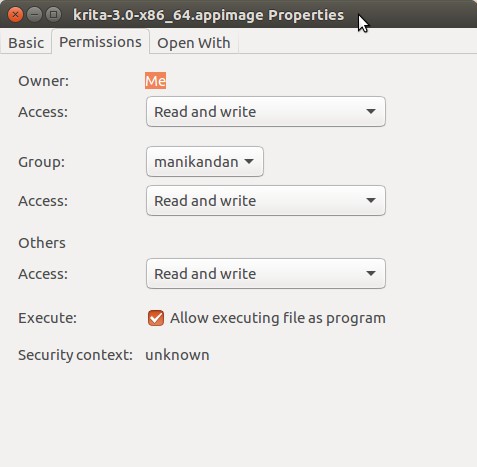Close the Properties window with red button
This screenshot has width=477, height=467.
coord(15,15)
